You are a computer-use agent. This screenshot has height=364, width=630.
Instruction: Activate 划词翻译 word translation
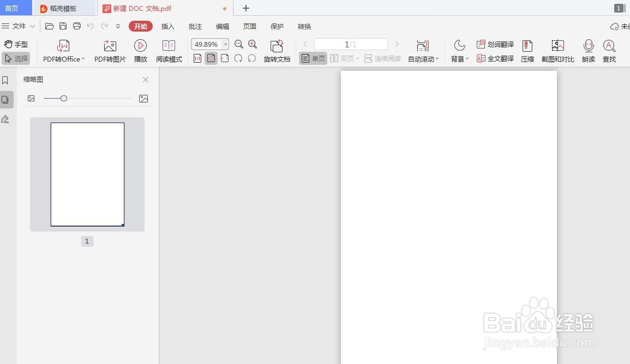pyautogui.click(x=495, y=44)
